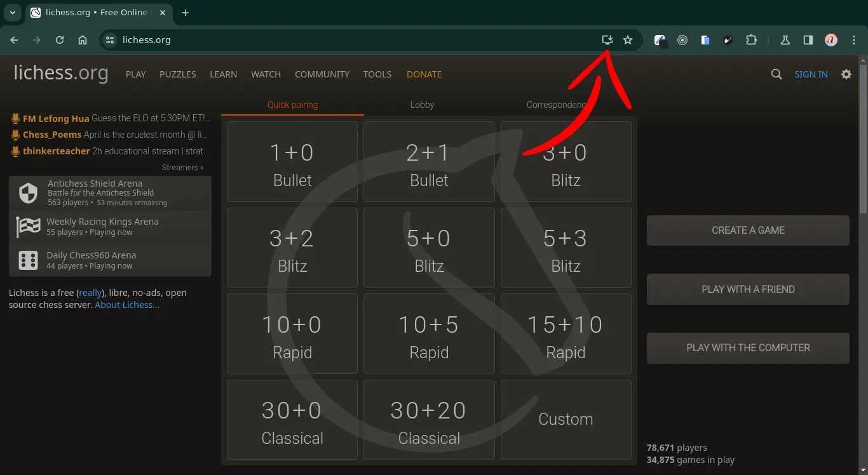Click the circular target extension icon

(x=682, y=40)
